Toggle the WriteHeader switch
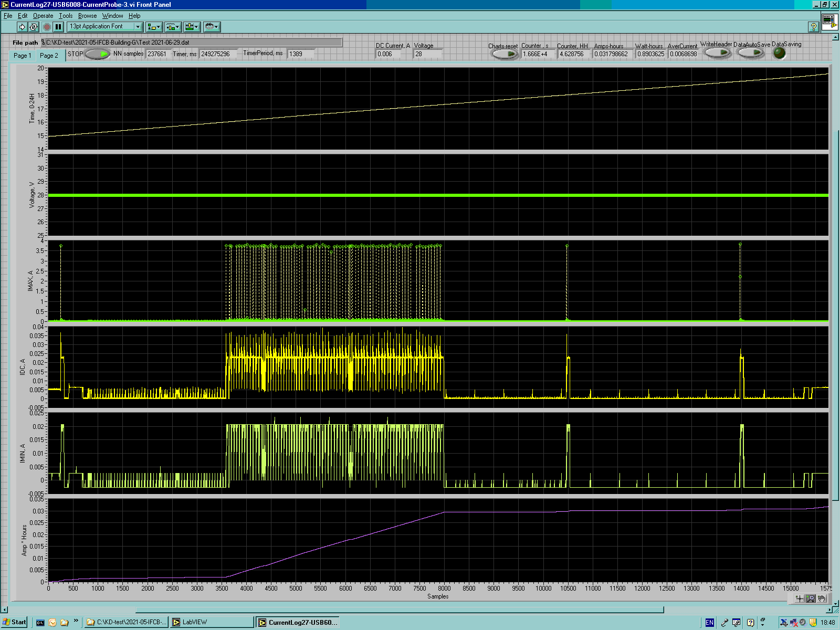Screen dimensions: 840x630 pos(718,52)
